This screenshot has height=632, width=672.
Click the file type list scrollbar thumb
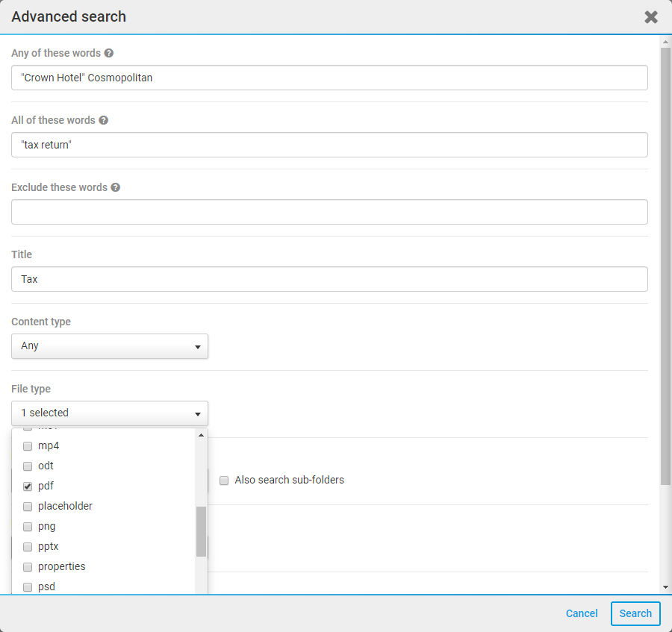tap(201, 531)
